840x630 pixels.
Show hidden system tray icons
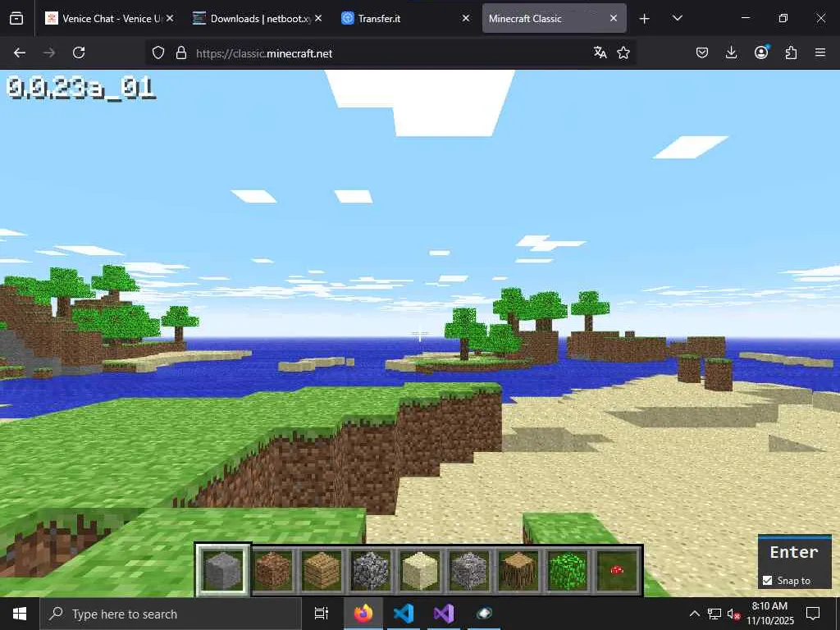(694, 614)
